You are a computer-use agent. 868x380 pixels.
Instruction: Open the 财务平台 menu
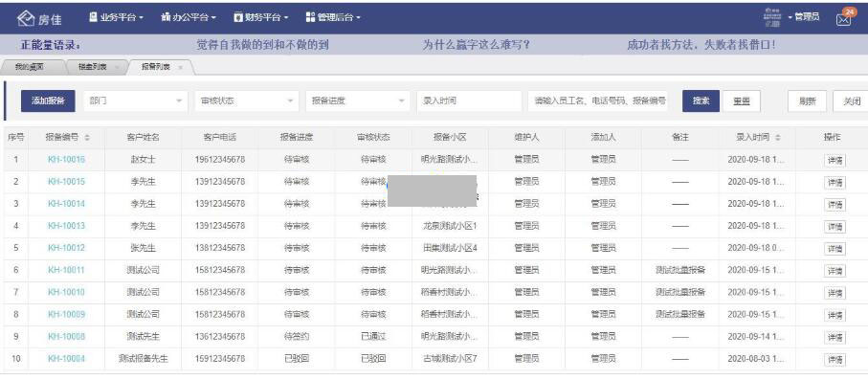pos(261,17)
